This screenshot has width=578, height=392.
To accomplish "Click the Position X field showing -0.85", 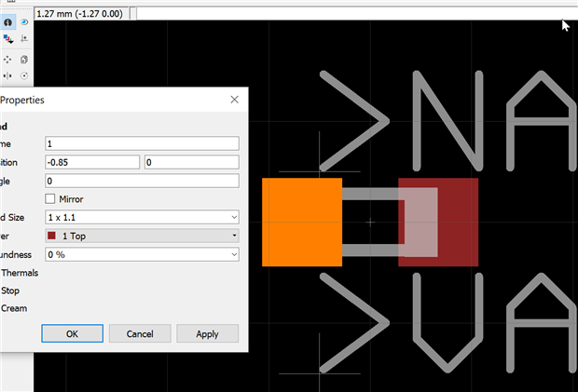I will [92, 162].
